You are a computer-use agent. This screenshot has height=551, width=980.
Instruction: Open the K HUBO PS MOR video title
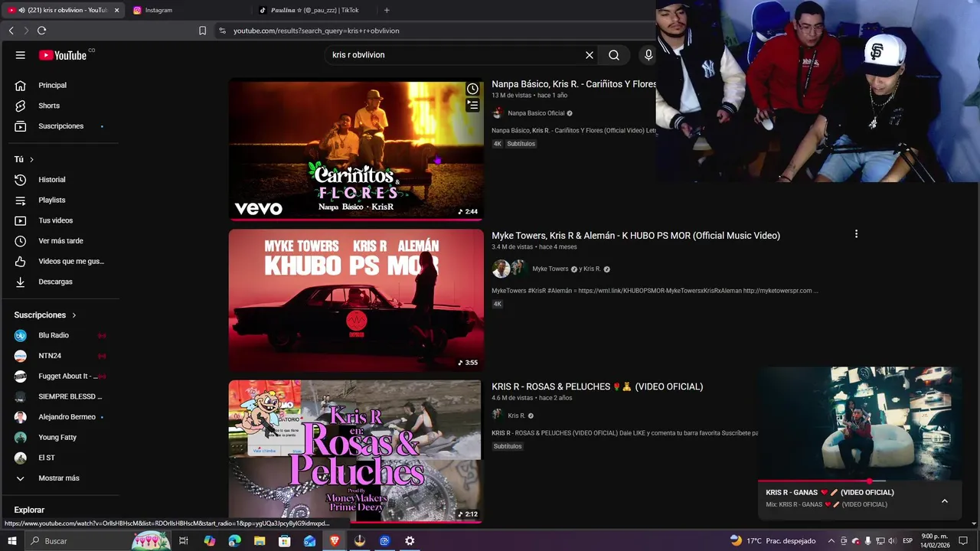635,236
